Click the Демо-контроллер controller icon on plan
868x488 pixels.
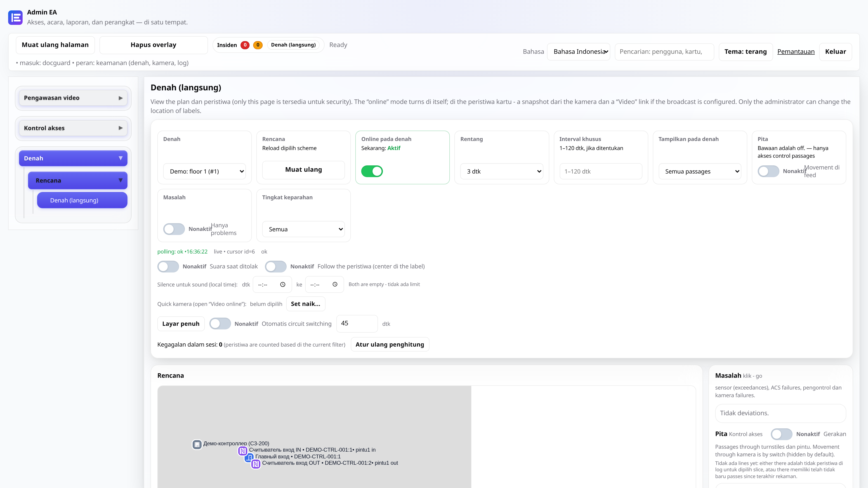tap(197, 445)
